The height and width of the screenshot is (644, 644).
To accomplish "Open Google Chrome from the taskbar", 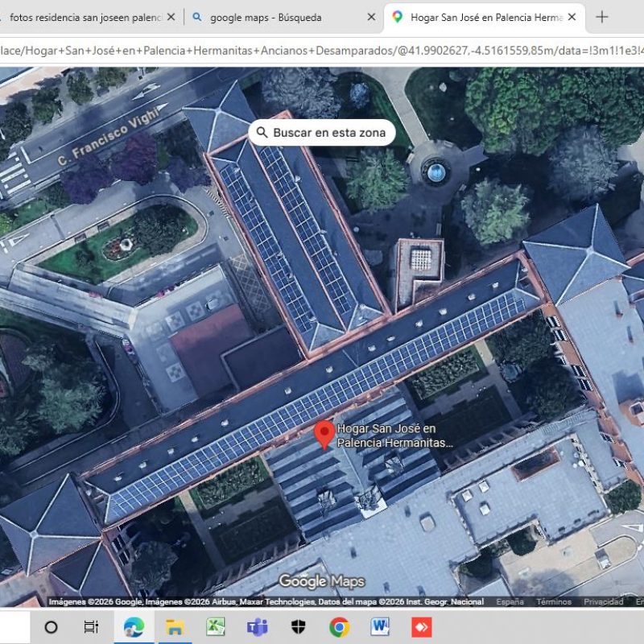I will pos(339,627).
